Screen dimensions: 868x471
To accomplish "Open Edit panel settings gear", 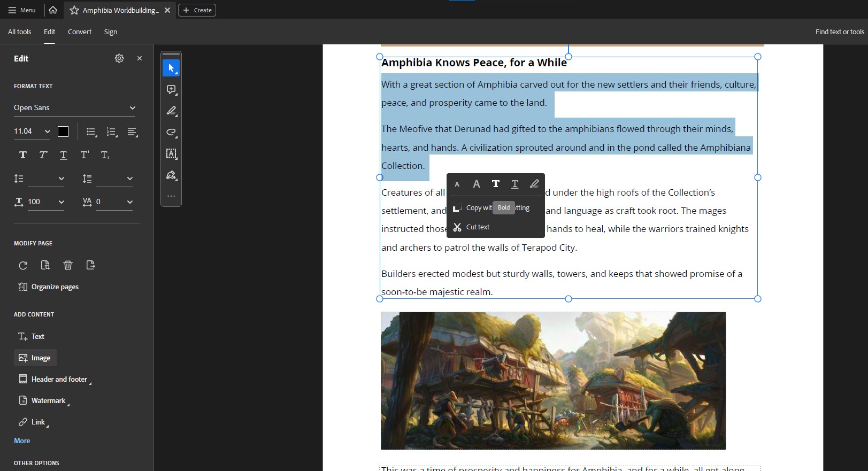I will pos(119,58).
